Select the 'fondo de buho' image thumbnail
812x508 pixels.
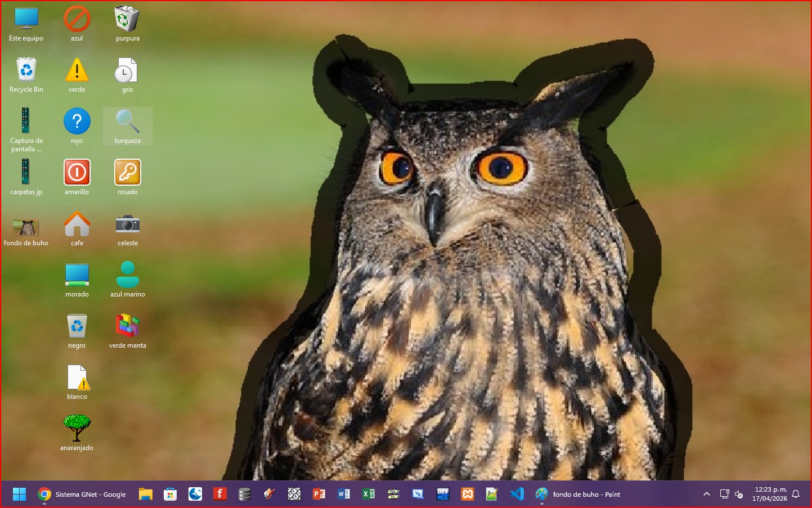[x=26, y=227]
